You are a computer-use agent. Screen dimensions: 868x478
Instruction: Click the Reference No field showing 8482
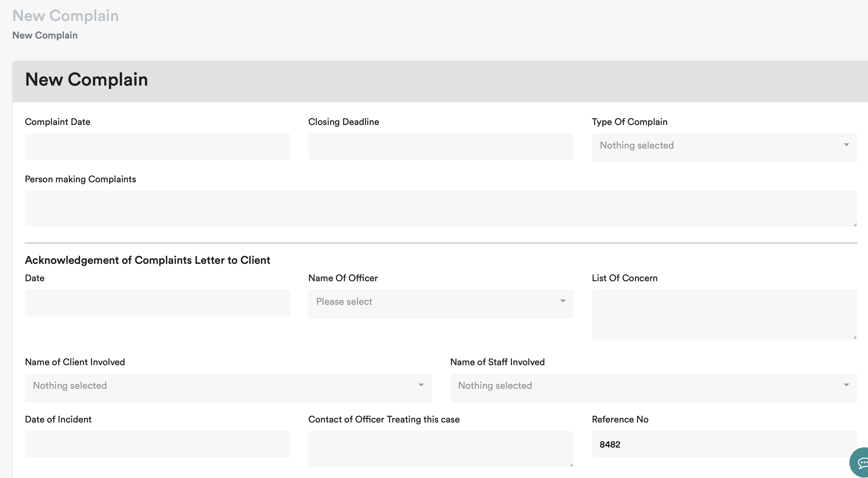[724, 444]
